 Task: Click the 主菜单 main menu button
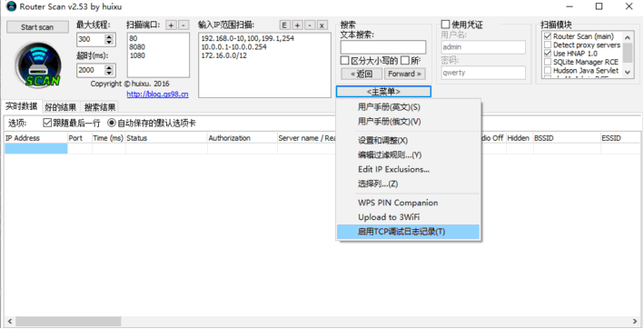click(383, 92)
